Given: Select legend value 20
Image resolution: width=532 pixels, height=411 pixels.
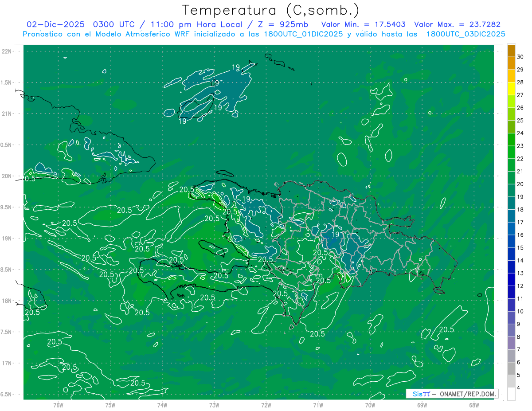Looking at the screenshot, I should pyautogui.click(x=520, y=184).
